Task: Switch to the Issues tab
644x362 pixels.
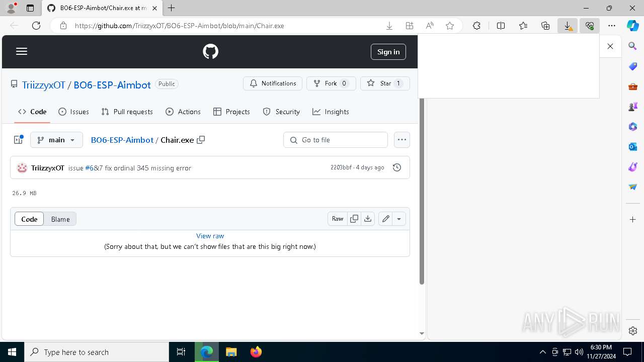Action: (x=73, y=112)
